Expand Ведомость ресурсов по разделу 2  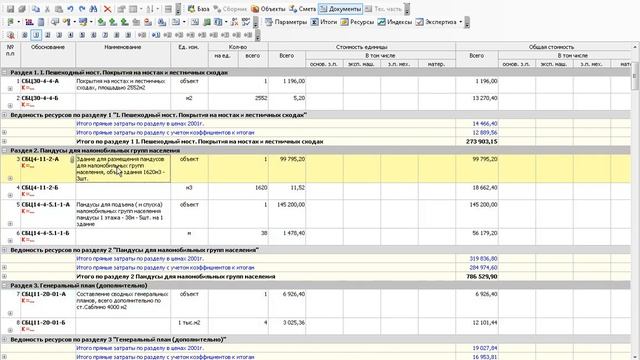4,249
